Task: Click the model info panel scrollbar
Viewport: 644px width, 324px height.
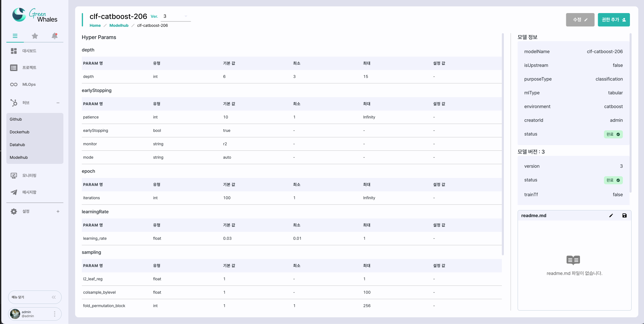Action: coord(631,113)
